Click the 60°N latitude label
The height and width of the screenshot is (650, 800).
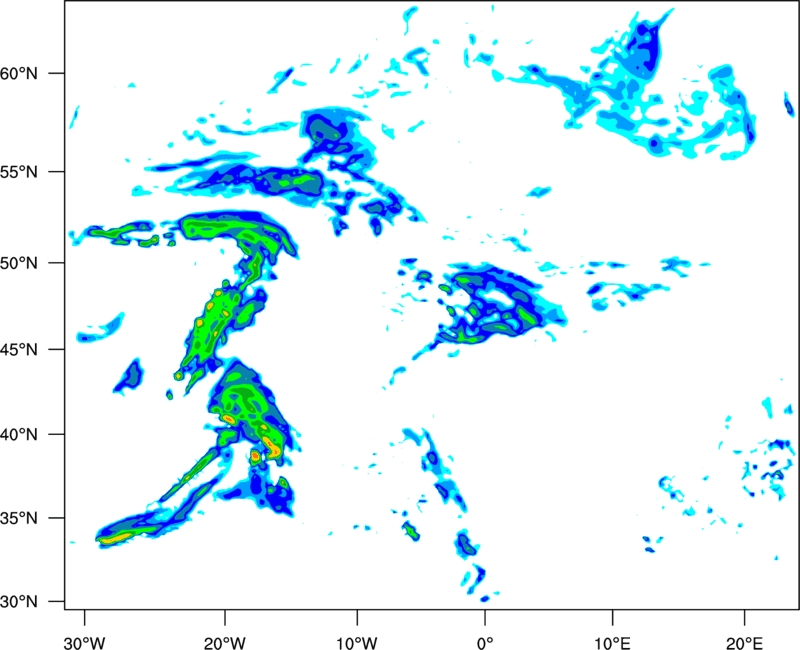click(x=19, y=73)
